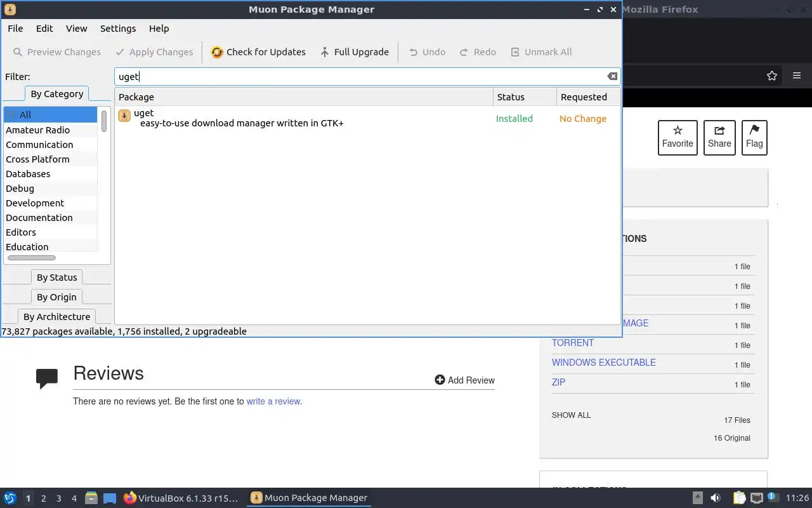Click the category list horizontal scrollbar
Screen dimensions: 812x508
[x=32, y=258]
